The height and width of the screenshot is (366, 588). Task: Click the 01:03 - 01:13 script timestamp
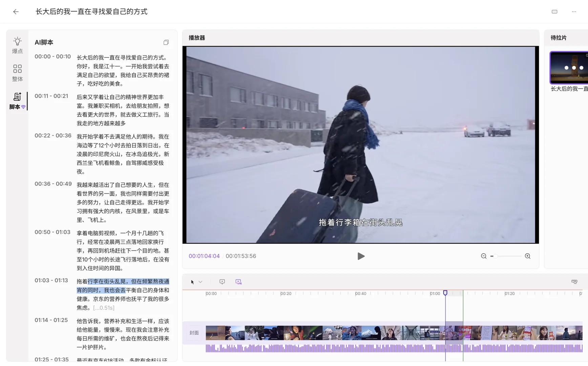point(51,281)
